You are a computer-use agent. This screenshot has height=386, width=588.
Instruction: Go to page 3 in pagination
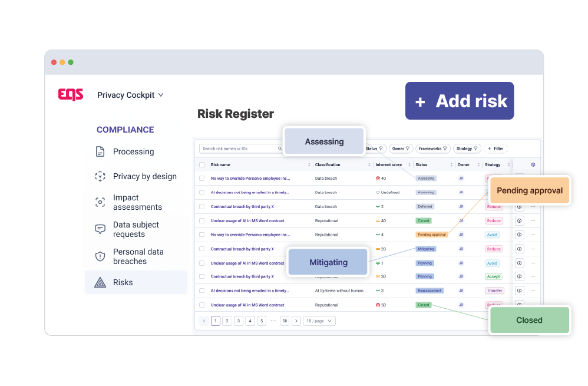coord(239,321)
